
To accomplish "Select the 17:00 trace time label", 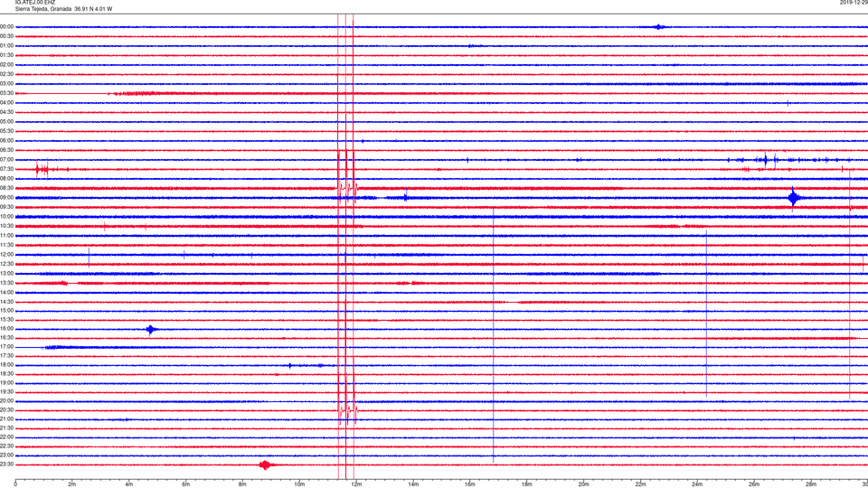I will [x=6, y=347].
